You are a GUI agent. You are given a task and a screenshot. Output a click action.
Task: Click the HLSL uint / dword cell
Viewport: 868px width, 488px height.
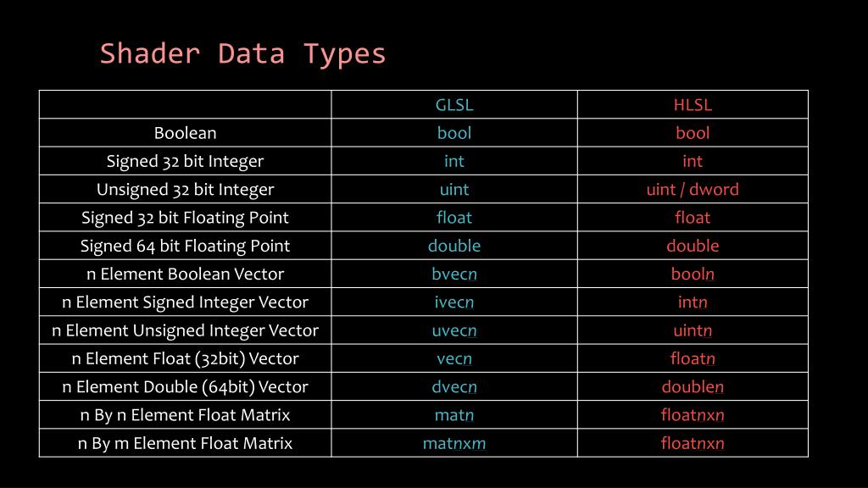[693, 189]
